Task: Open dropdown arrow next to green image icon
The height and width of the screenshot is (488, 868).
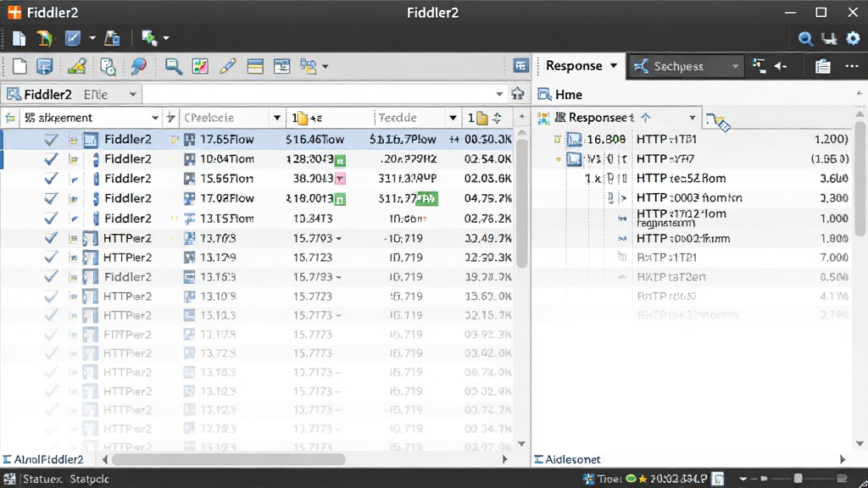Action: pos(165,39)
